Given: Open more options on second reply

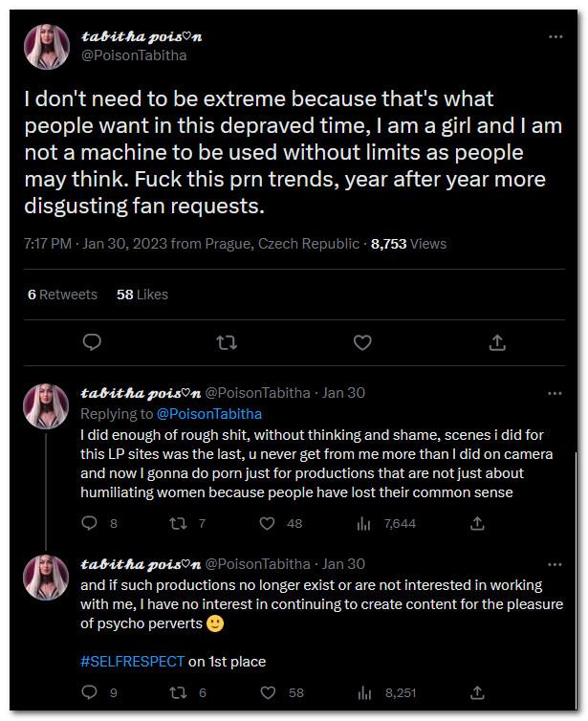Looking at the screenshot, I should pos(555,564).
